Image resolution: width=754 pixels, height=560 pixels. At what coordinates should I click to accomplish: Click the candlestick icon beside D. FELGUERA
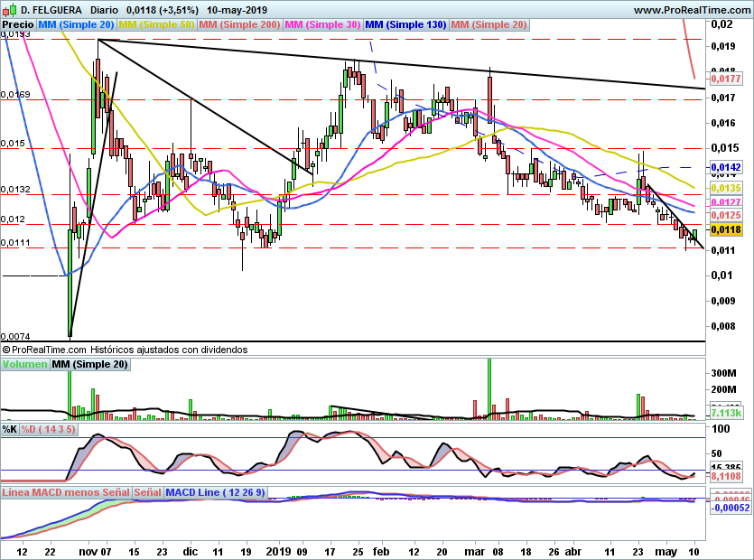click(10, 10)
